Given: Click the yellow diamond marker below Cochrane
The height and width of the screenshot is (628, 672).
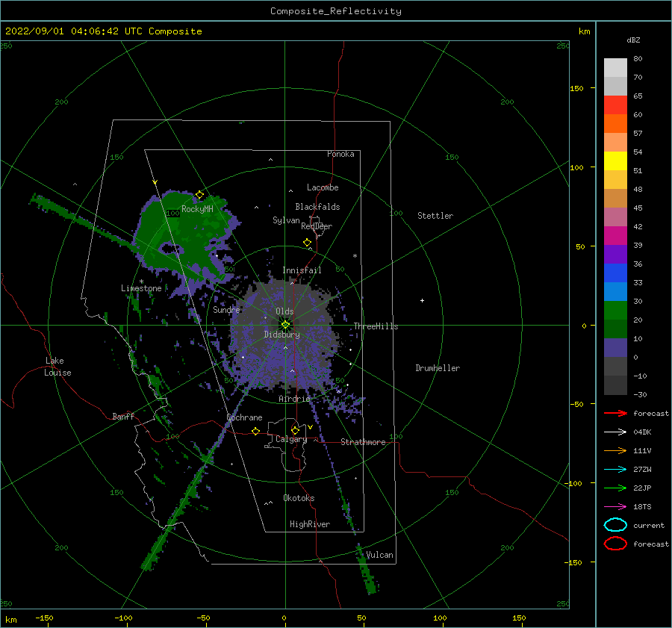Looking at the screenshot, I should [x=256, y=431].
